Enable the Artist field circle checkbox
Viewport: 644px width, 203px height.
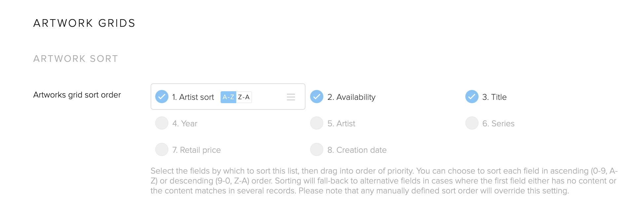[317, 123]
